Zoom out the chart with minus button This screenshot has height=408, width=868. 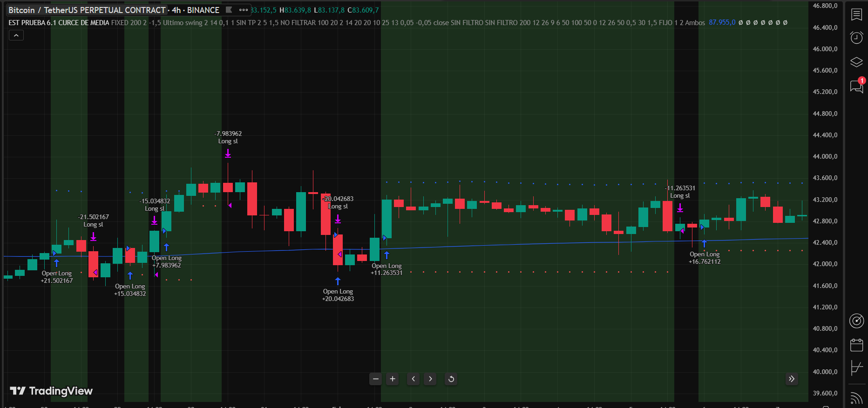[376, 379]
